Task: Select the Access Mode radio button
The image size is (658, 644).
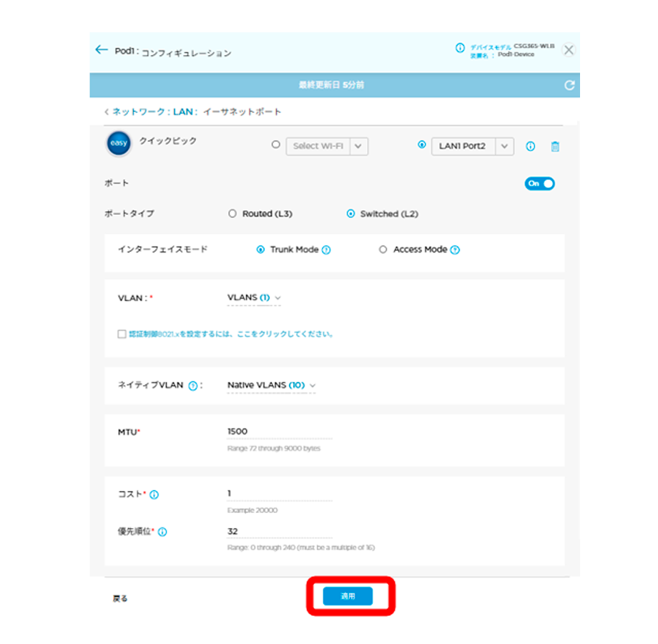Action: click(383, 250)
